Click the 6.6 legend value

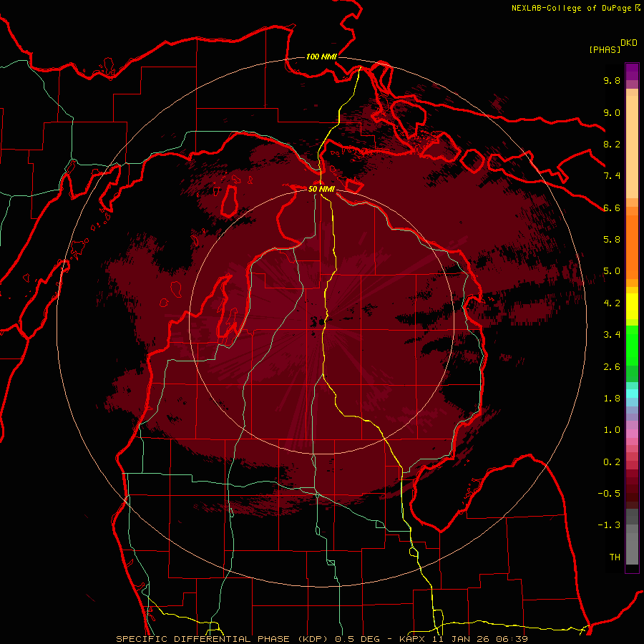[612, 208]
